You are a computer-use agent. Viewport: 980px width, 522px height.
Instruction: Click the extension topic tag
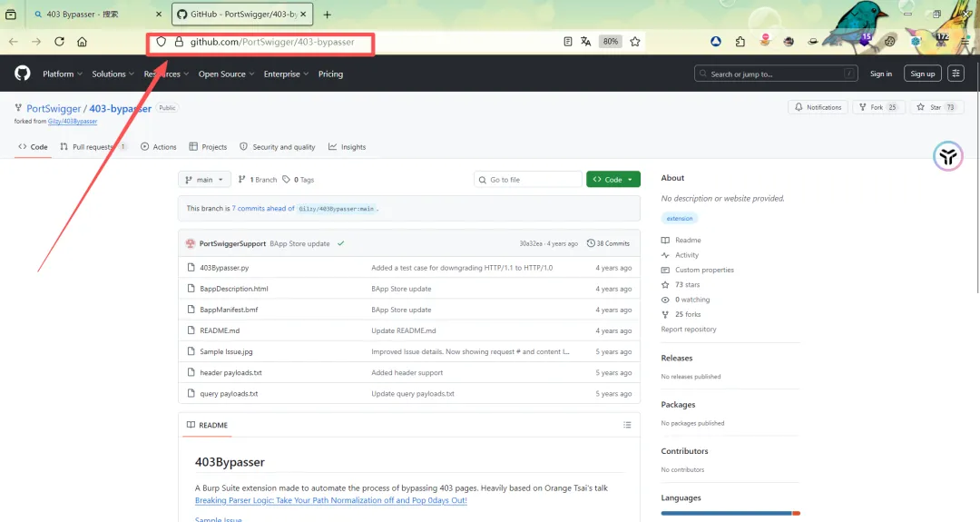point(680,218)
